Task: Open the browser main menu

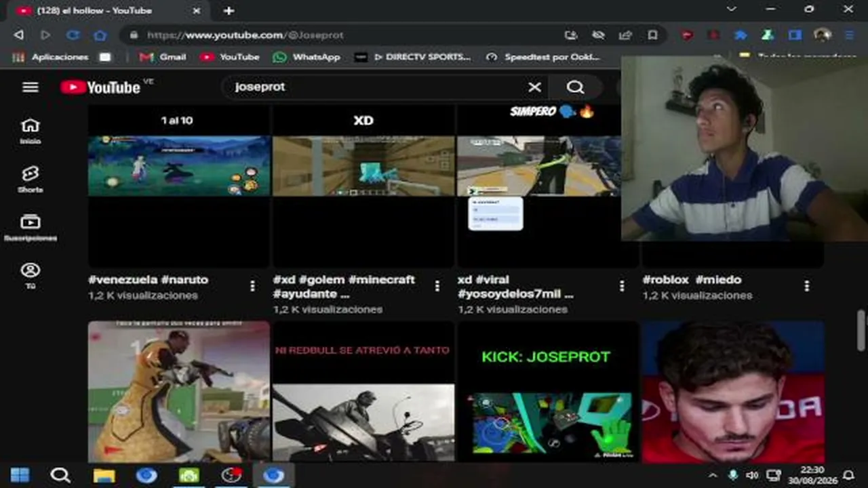Action: pos(849,35)
